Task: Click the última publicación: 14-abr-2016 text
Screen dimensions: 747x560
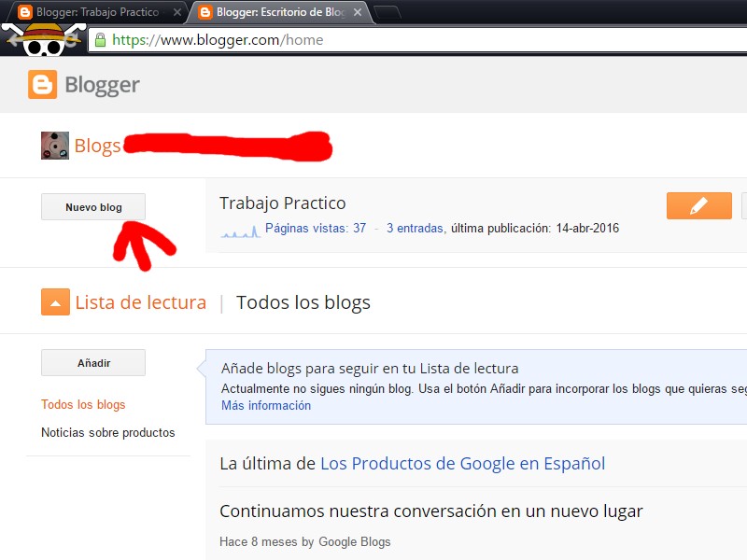Action: (535, 228)
